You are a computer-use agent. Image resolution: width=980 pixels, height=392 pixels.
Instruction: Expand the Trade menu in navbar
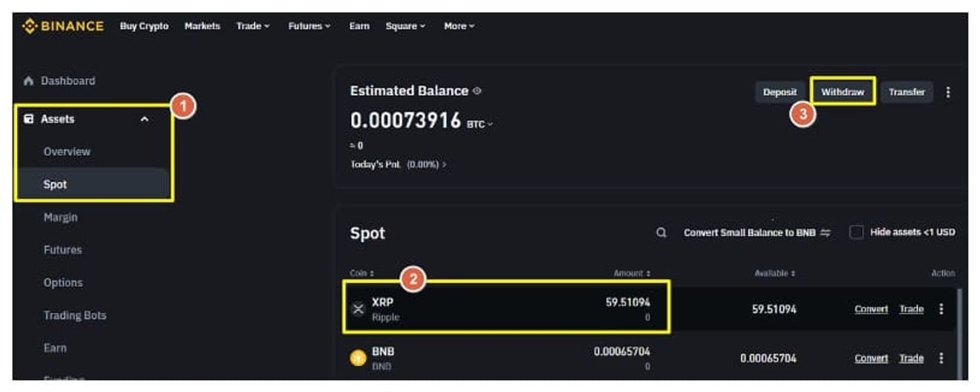pos(252,26)
